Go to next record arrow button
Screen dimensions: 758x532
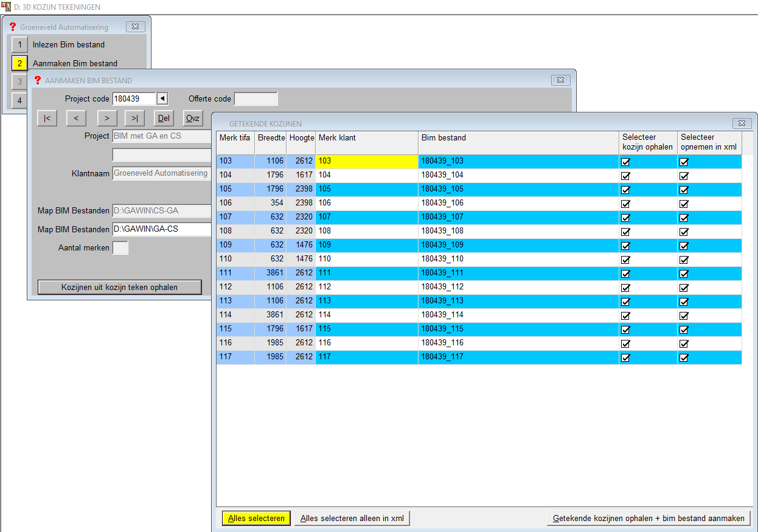(106, 119)
